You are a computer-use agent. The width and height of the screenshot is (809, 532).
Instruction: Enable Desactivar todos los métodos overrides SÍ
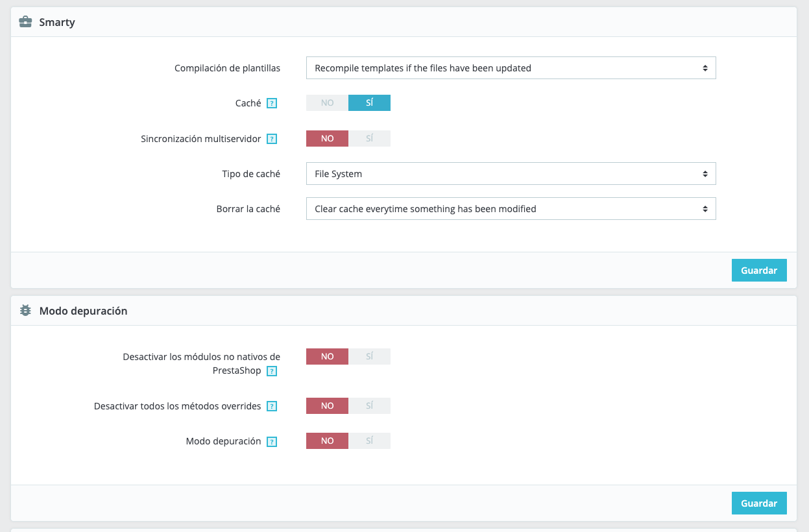point(369,406)
